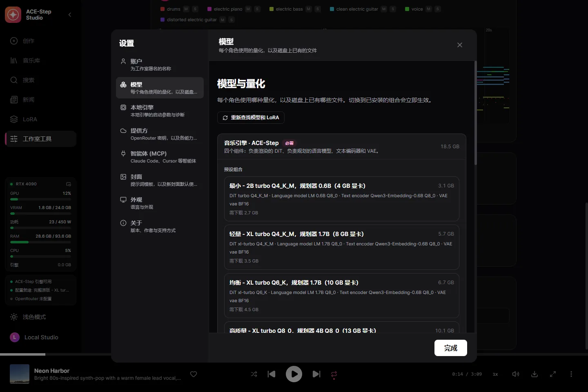Viewport: 588px width, 392px height.
Task: Click 重新查找模型和 LoRA button
Action: [251, 118]
